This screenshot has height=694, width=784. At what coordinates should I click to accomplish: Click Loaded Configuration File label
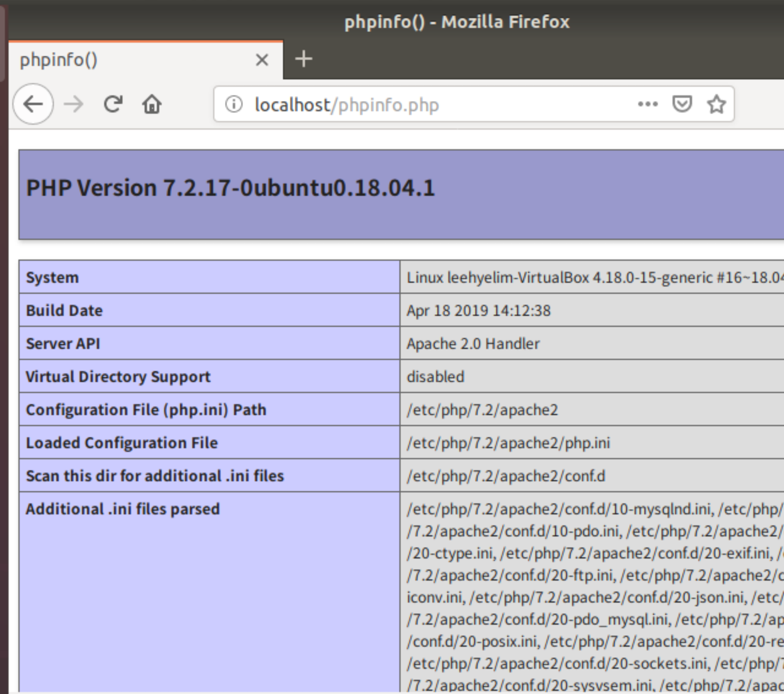click(122, 443)
